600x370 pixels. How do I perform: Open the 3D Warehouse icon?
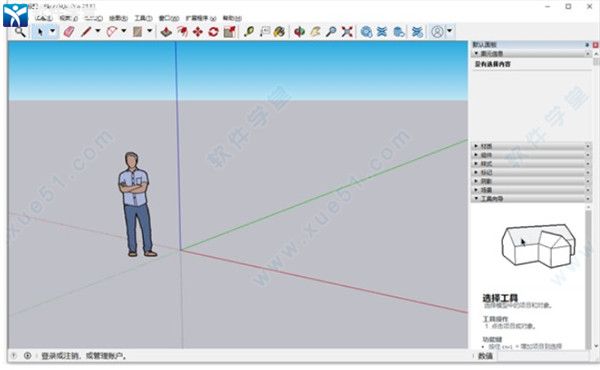coord(366,32)
